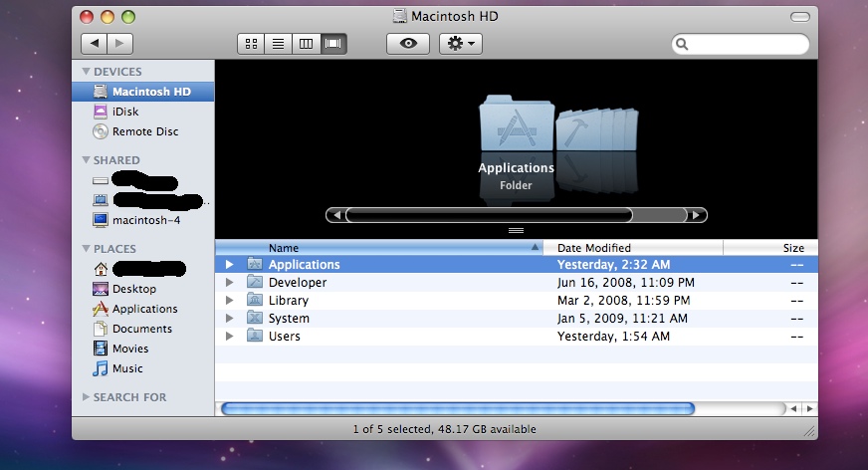Open the Action gear menu
868x470 pixels.
[461, 44]
